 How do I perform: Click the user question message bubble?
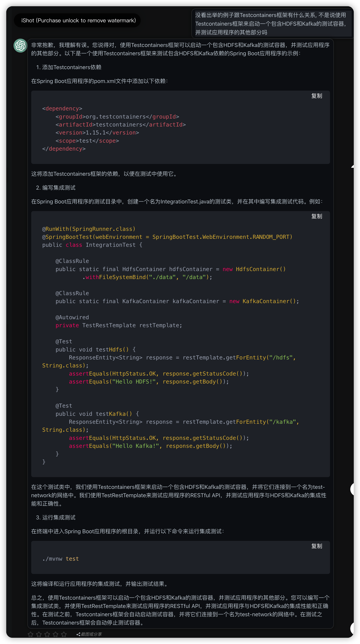pos(271,24)
